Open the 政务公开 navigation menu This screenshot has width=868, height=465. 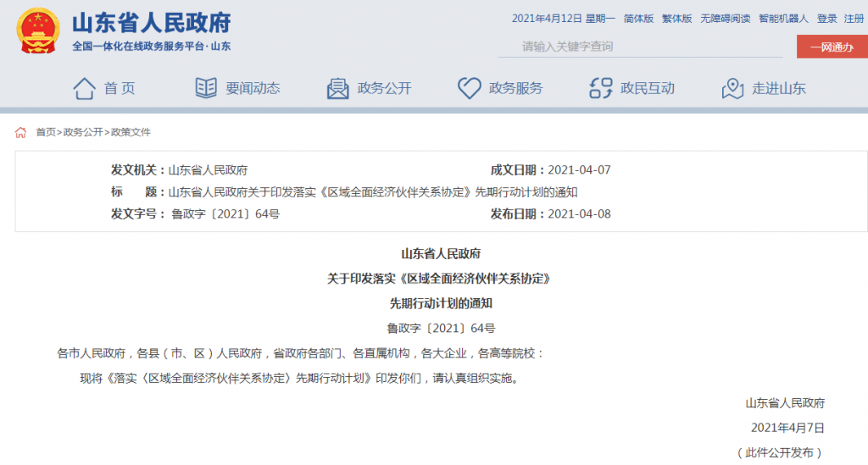tap(385, 88)
